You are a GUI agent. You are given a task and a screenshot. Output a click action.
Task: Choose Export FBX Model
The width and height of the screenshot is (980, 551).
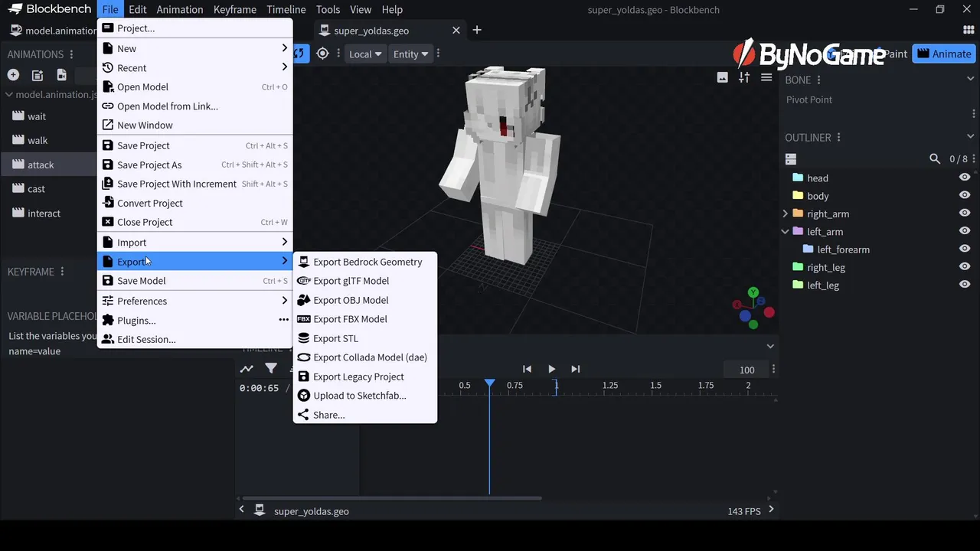pos(365,319)
